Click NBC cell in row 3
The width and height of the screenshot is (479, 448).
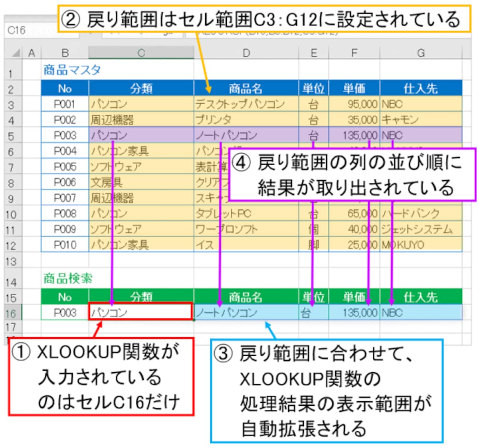point(421,104)
